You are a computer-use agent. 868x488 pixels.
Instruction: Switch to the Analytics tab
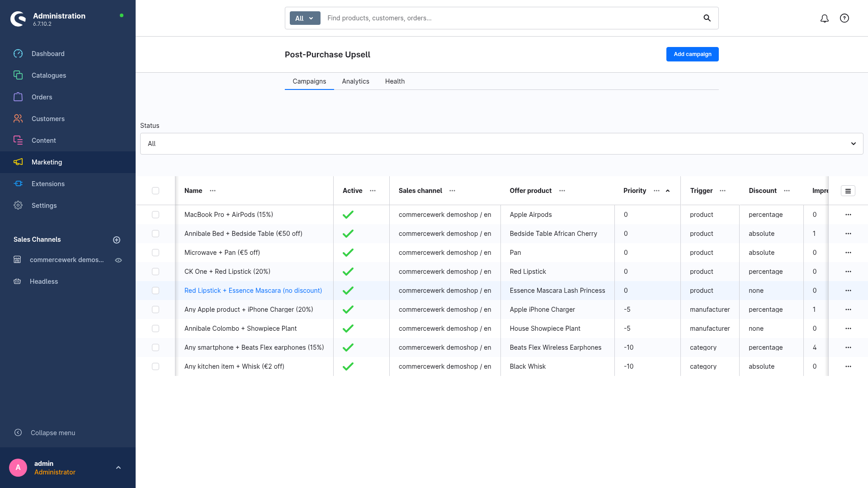pos(355,81)
